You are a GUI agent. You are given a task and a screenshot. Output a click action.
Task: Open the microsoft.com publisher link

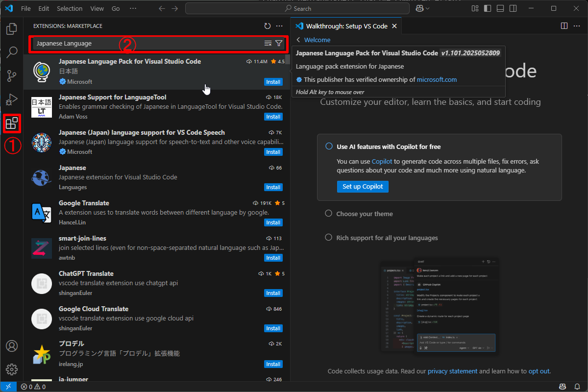[437, 79]
